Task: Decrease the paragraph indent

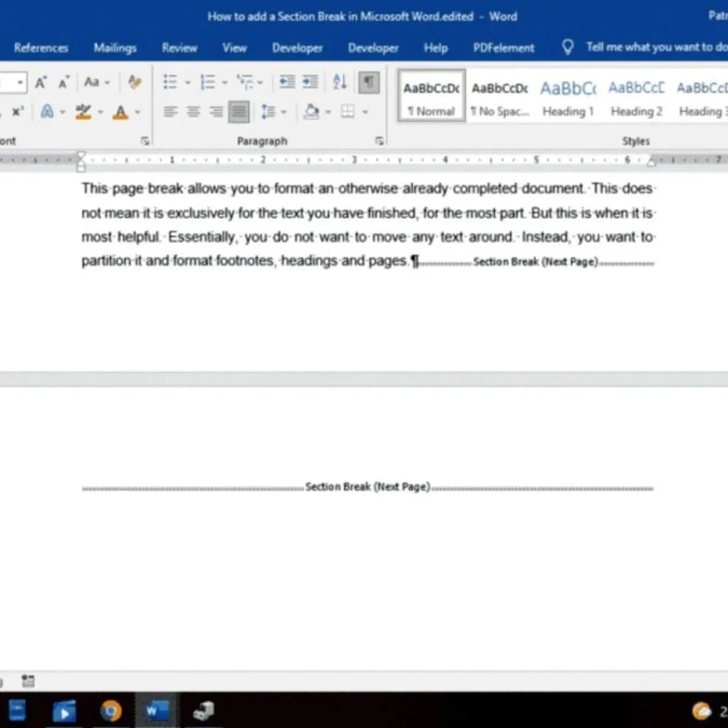Action: 287,82
